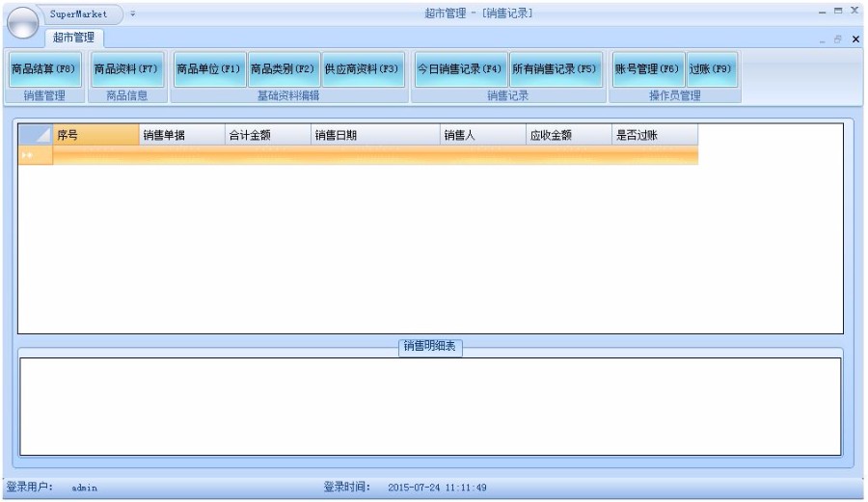Click the admin username in status bar
Viewport: 868px width, 502px height.
point(85,488)
